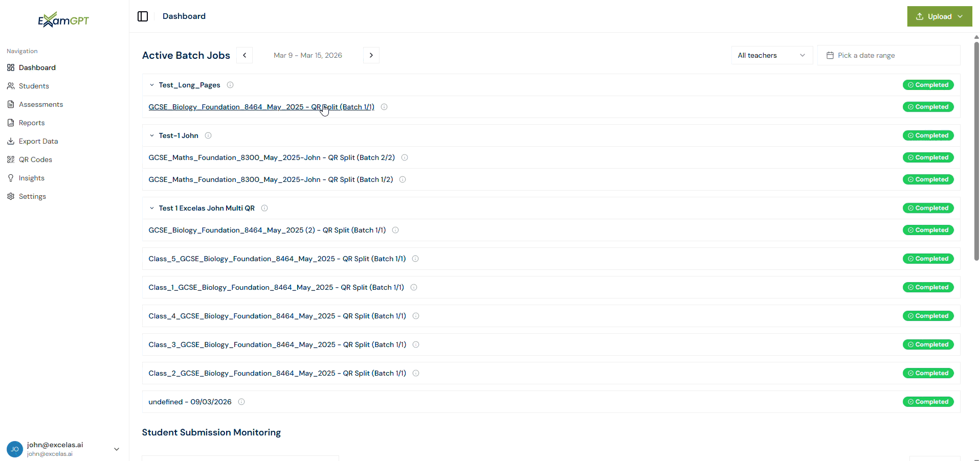Click info icon beside Test 1 Excelas John Multi QR
Screen dimensions: 980x461
click(x=264, y=208)
